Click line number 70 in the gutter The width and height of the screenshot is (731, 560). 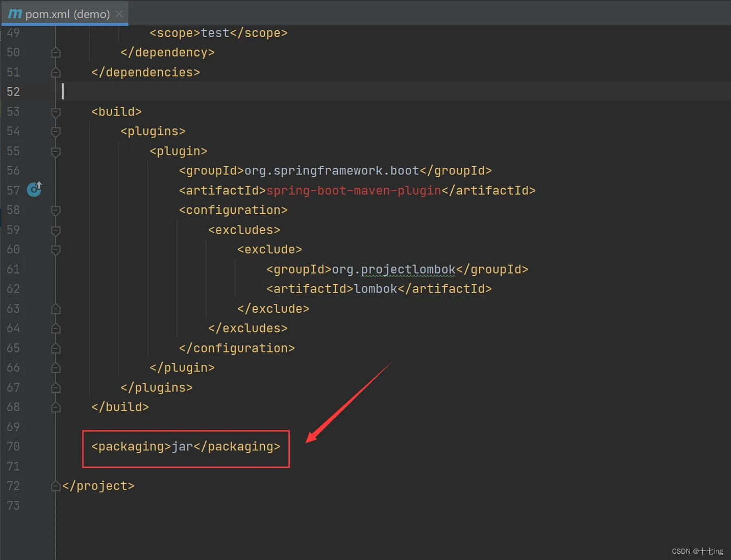click(x=13, y=447)
